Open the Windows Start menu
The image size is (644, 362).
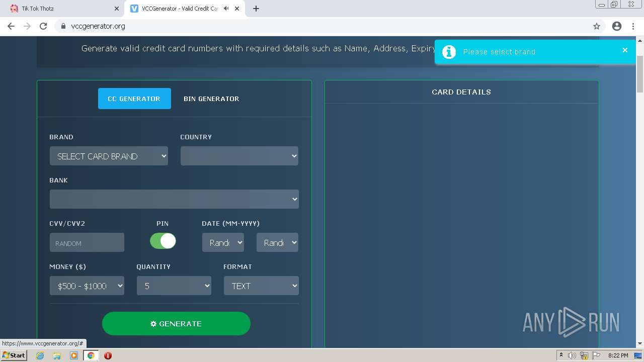(14, 355)
